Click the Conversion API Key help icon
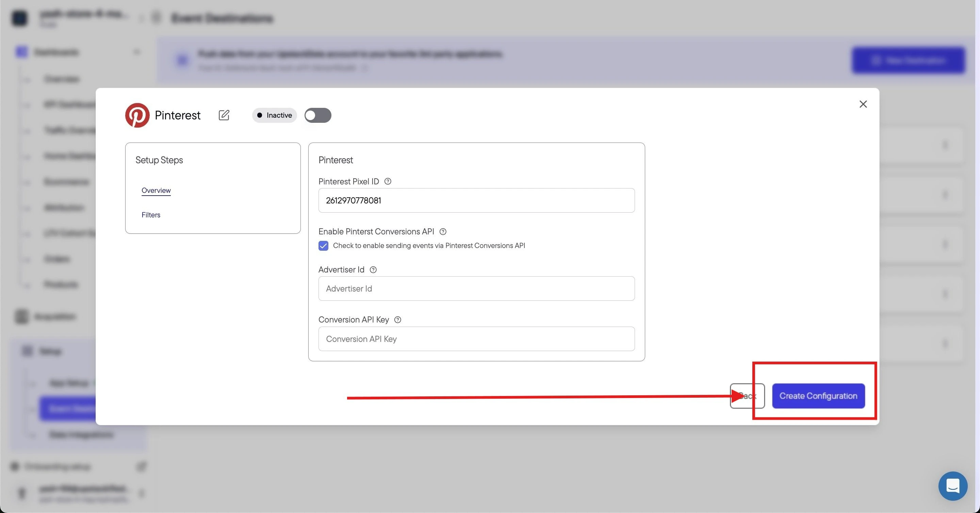Viewport: 980px width, 513px height. click(x=397, y=320)
